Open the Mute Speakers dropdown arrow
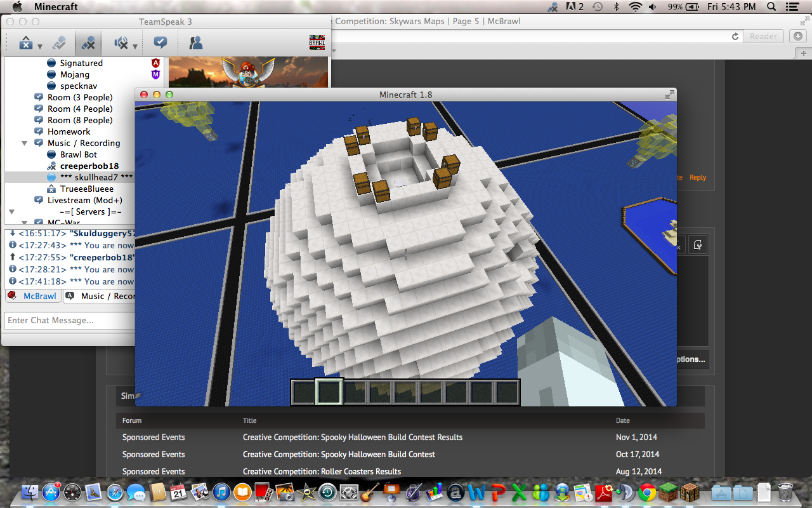Screen dimensions: 812x508 [x=135, y=46]
